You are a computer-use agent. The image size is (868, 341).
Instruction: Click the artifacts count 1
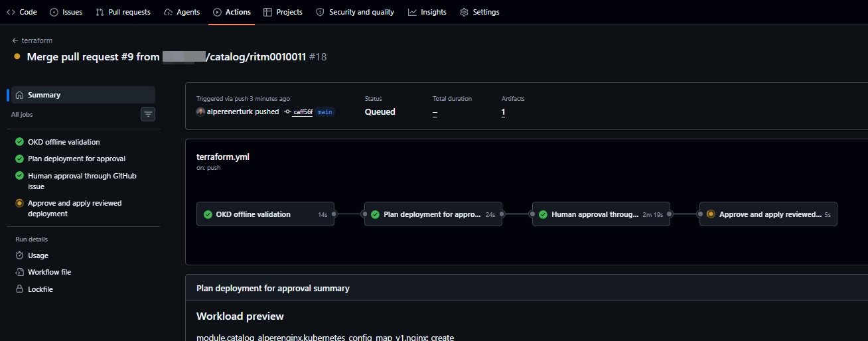(503, 112)
